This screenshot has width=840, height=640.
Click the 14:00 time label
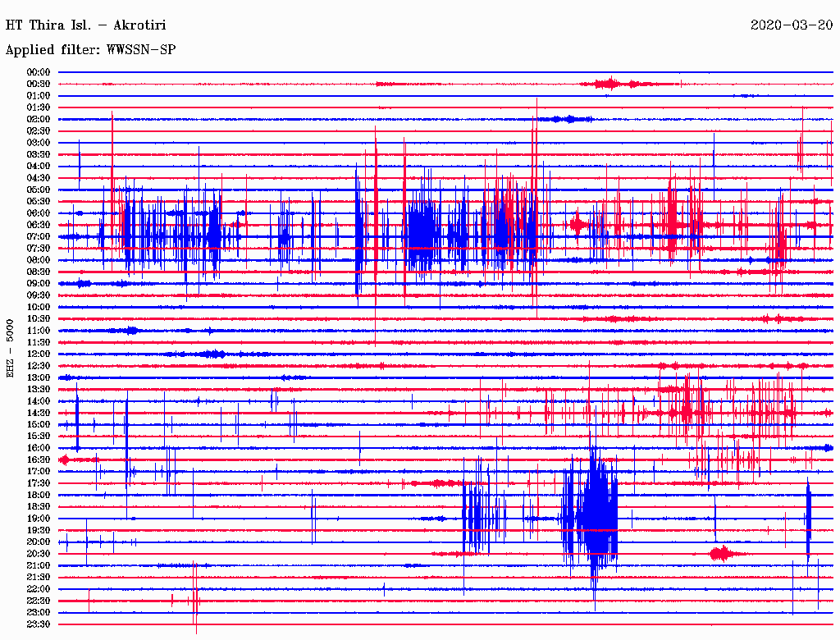point(39,401)
